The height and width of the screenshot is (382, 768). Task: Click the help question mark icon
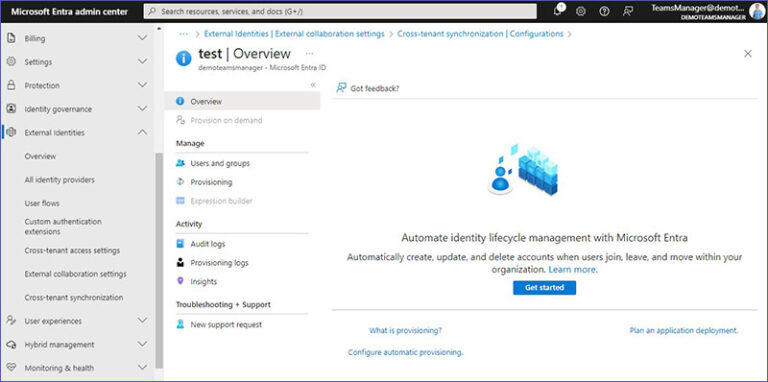[604, 11]
